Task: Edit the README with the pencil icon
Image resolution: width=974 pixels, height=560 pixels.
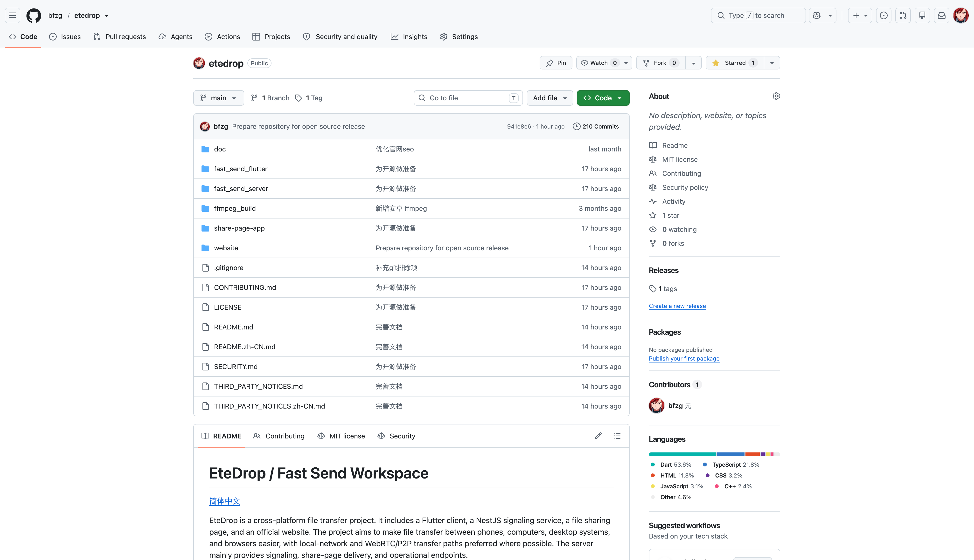Action: tap(598, 436)
